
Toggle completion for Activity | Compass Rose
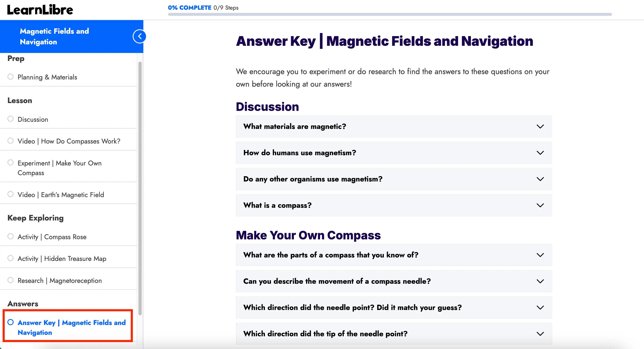coord(10,236)
